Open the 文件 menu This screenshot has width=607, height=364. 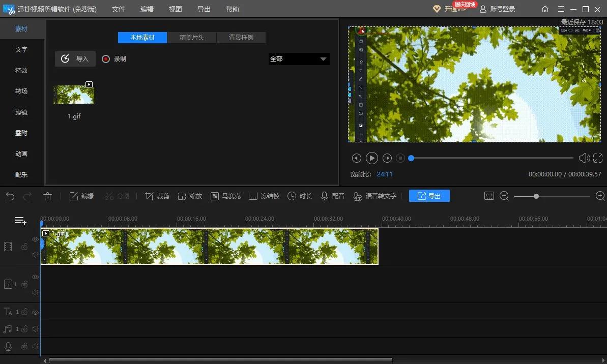pos(119,9)
